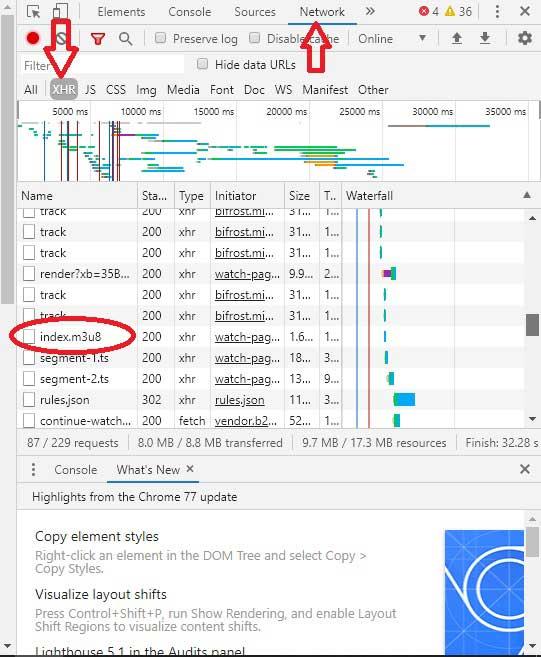The image size is (541, 657).
Task: Stop recording with the red record button
Action: click(33, 39)
